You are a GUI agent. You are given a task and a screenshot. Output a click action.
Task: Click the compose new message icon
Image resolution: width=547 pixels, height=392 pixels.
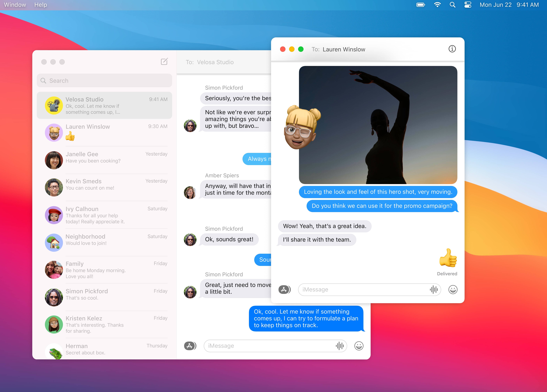[x=164, y=61]
